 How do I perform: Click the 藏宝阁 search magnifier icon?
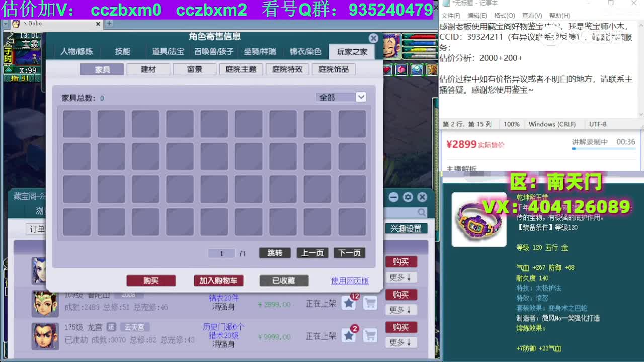[422, 213]
